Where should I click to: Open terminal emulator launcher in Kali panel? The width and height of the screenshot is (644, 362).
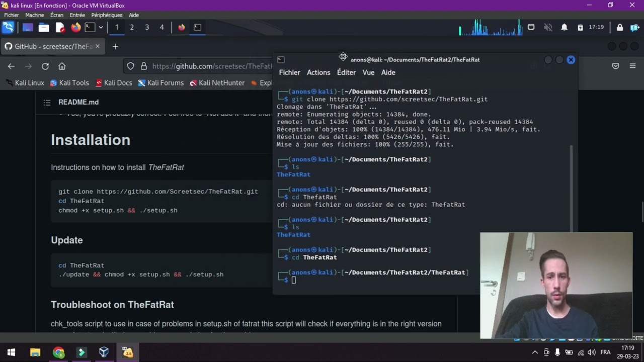90,27
